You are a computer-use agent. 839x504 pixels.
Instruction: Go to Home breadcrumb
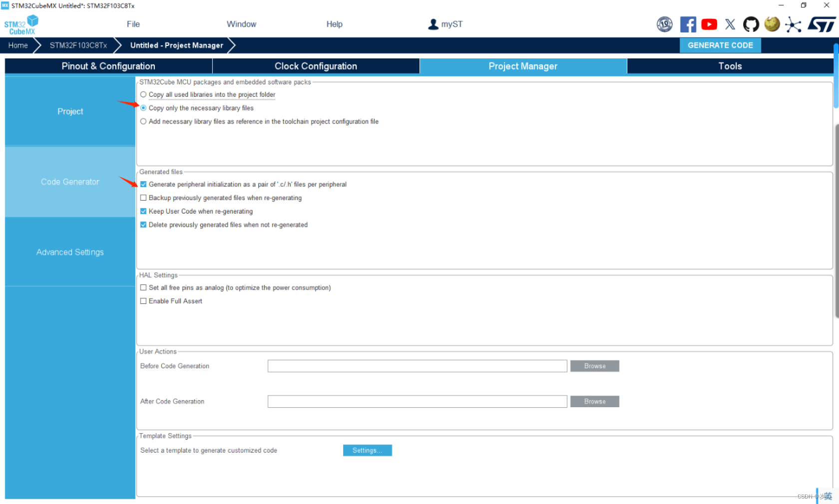(18, 45)
